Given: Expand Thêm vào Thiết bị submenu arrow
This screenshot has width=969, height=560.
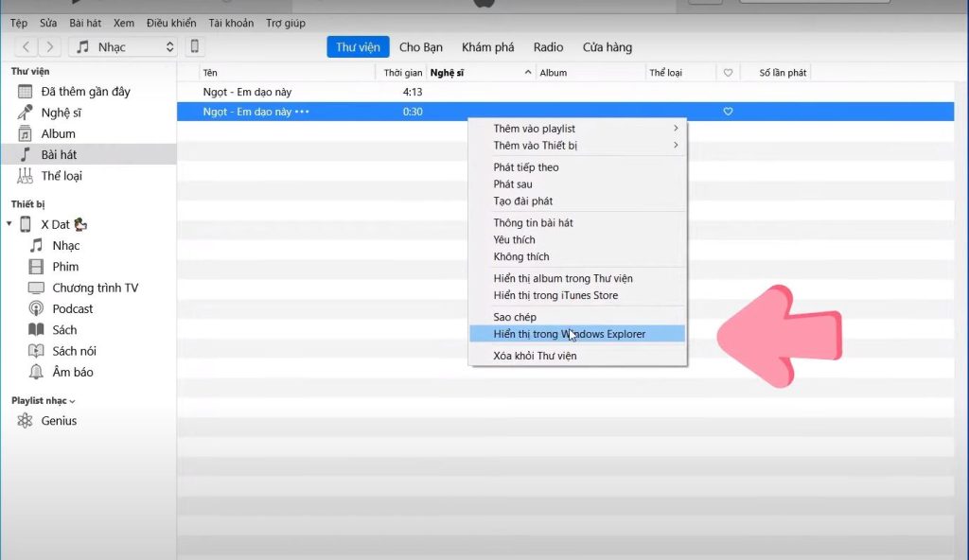Looking at the screenshot, I should pyautogui.click(x=676, y=146).
